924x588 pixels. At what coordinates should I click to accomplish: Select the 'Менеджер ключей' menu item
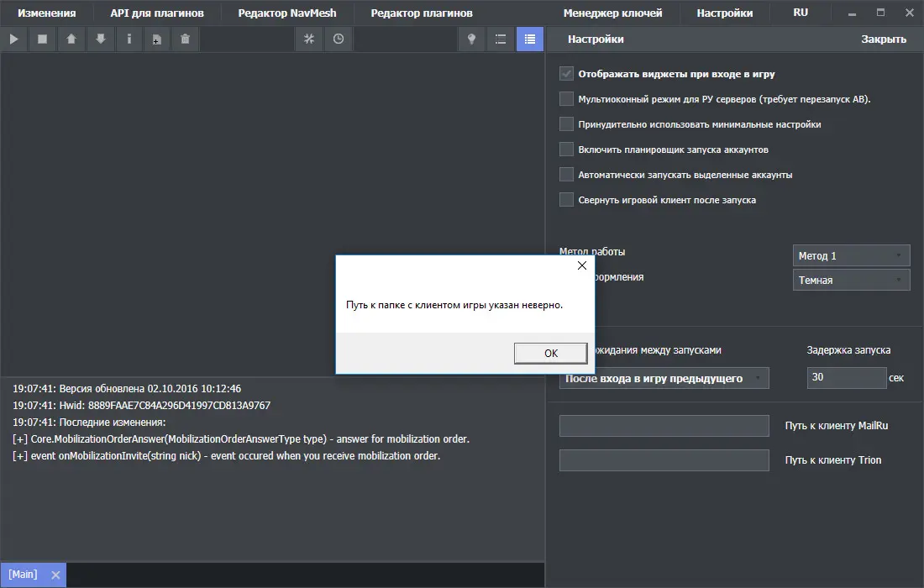(612, 13)
